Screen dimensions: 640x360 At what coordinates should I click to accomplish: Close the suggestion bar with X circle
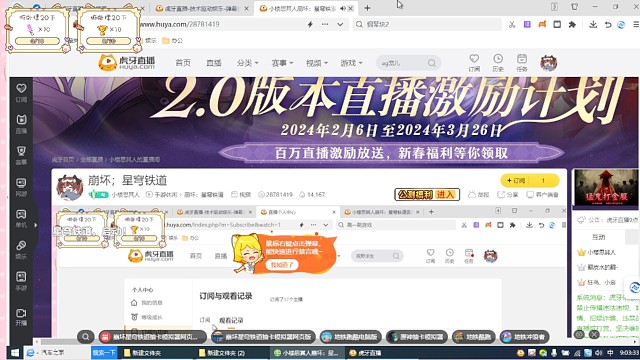tap(594, 334)
